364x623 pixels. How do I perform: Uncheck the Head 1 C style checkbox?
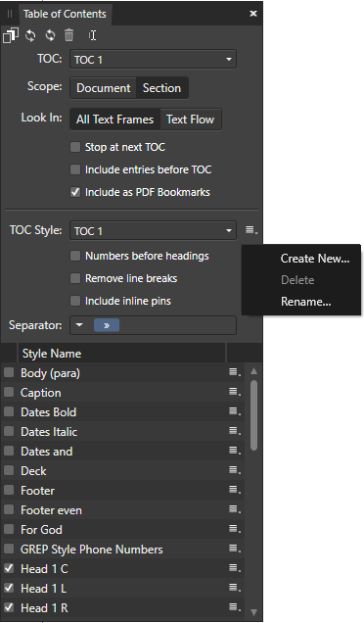click(x=9, y=568)
